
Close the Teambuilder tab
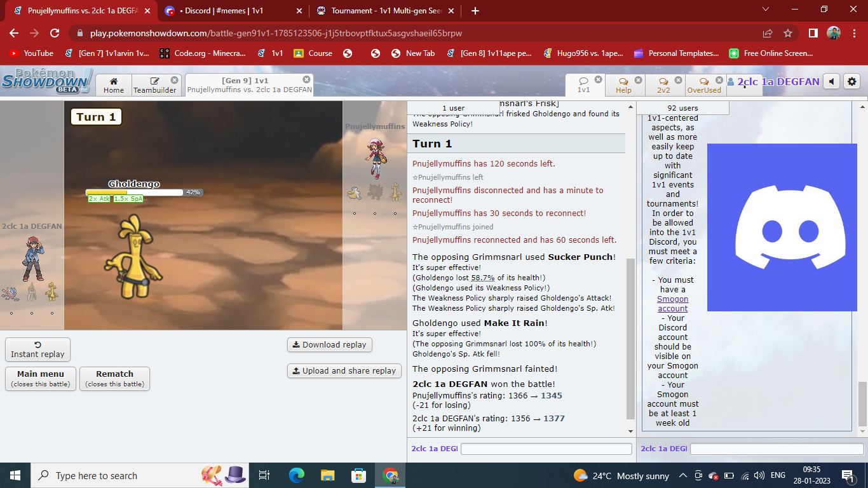click(x=174, y=80)
